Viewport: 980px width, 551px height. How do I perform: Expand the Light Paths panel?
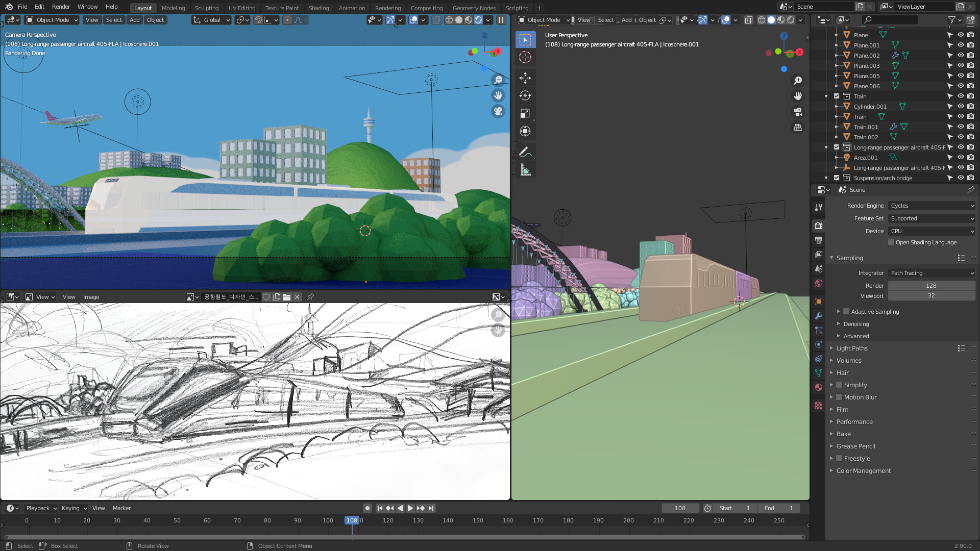(x=852, y=348)
